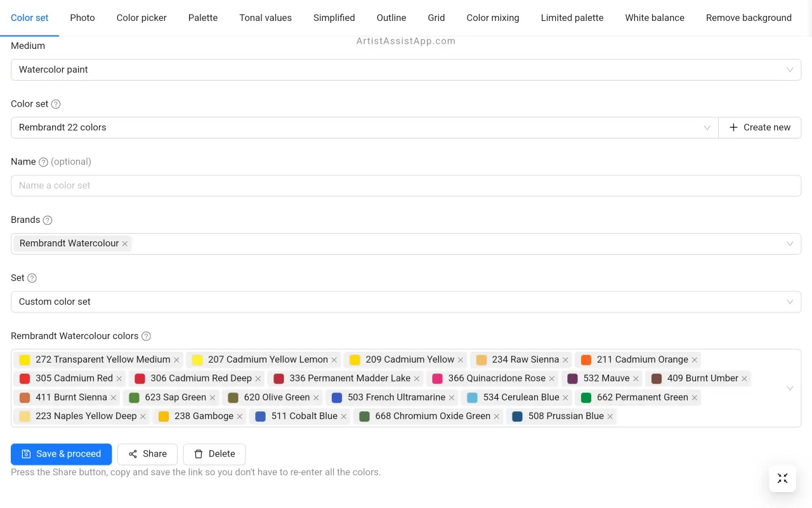Remove the 366 Quinacridone Rose tag
The height and width of the screenshot is (508, 812).
point(552,378)
